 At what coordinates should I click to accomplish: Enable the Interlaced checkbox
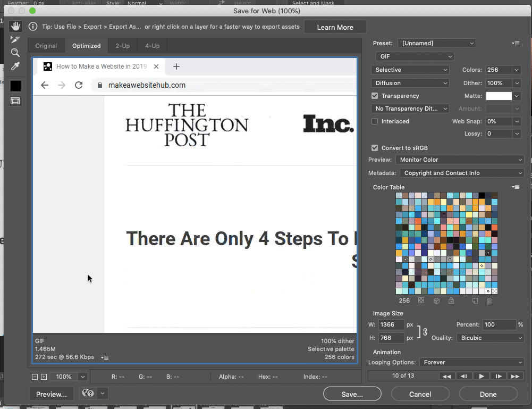[375, 121]
